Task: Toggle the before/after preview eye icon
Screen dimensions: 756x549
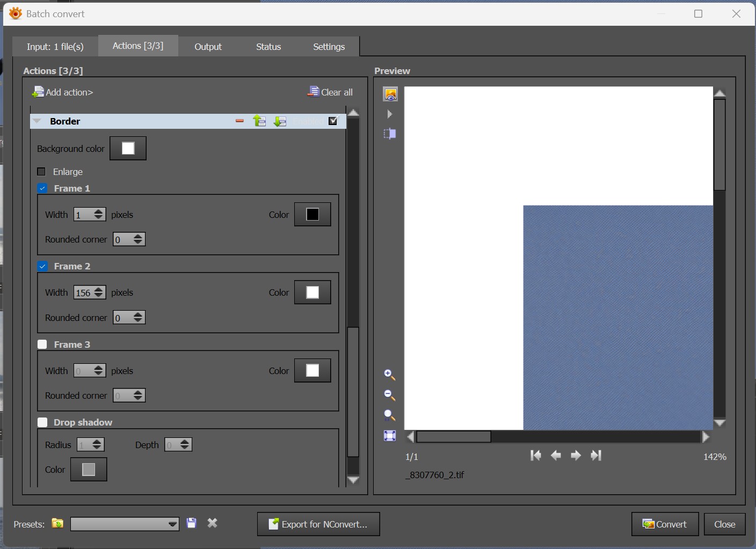Action: [x=390, y=94]
